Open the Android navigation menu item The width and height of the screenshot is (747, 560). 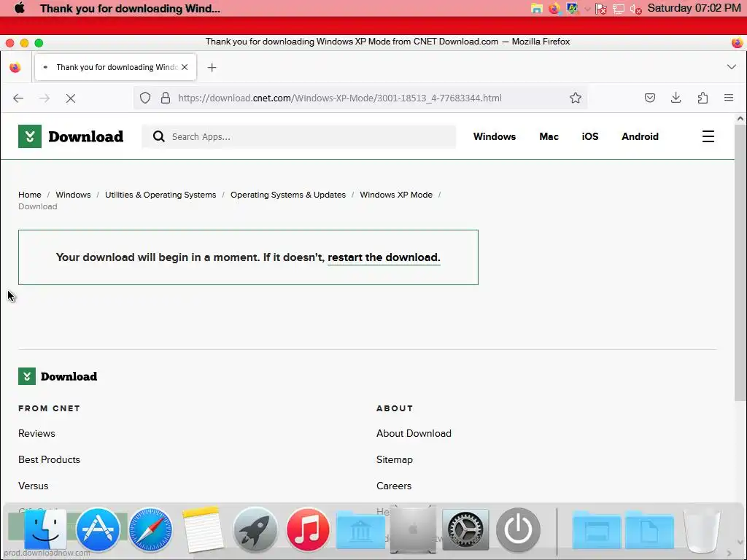pos(640,136)
